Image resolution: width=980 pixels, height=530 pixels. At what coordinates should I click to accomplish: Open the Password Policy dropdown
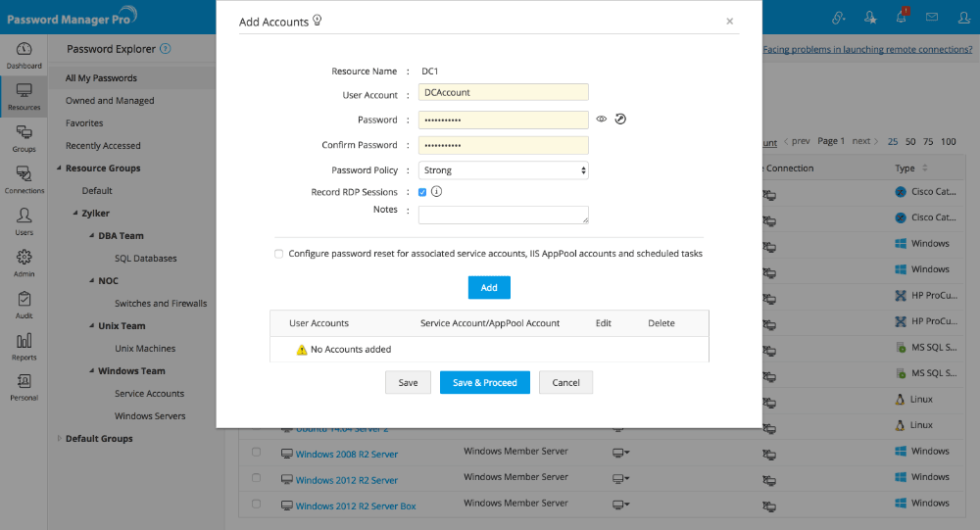[503, 170]
